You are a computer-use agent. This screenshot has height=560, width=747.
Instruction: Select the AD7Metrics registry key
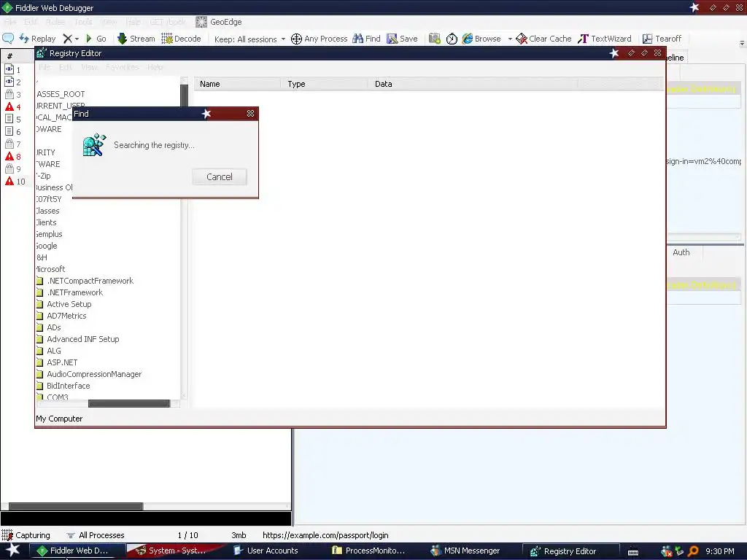click(x=66, y=316)
